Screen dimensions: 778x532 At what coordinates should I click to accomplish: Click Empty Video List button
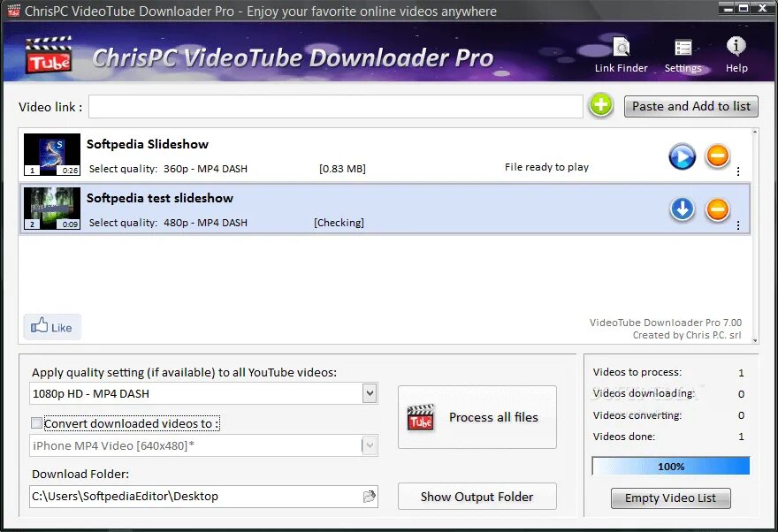(x=670, y=498)
